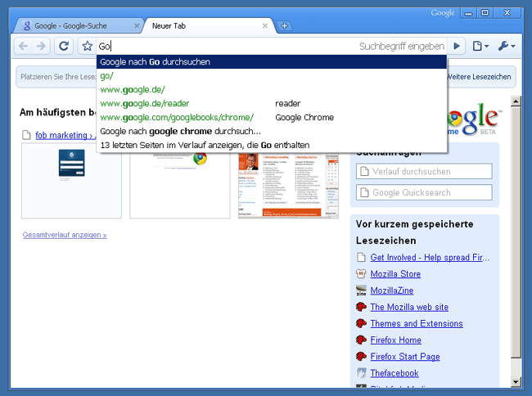Open the wrench settings menu
532x396 pixels.
(x=507, y=46)
